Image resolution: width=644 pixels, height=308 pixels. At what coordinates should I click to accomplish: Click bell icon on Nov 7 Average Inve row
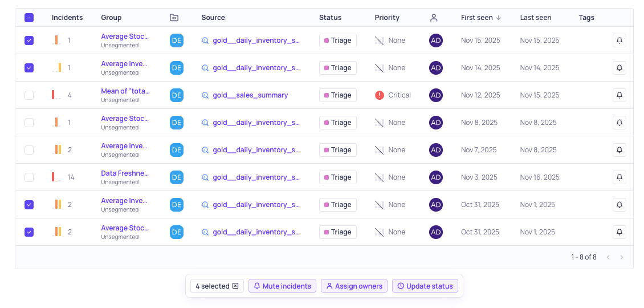click(x=619, y=149)
